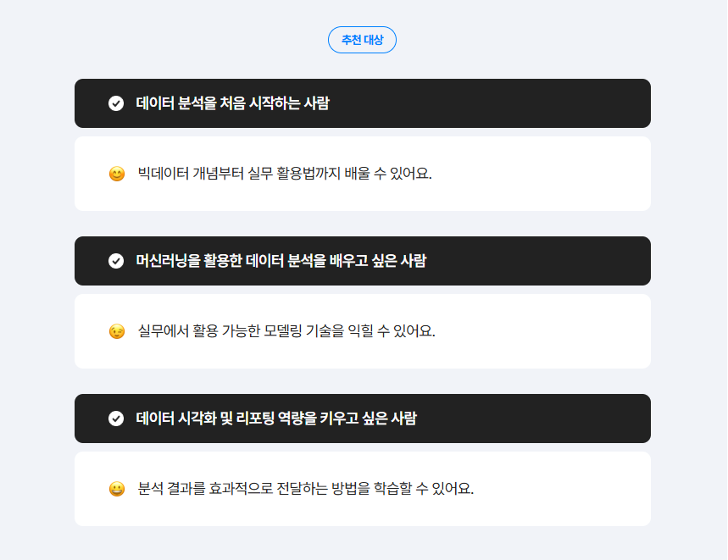Select heading "머신러닝을 활용한 데이터 분석을 배우고 싶은 사람"
This screenshot has height=560, width=728.
[x=281, y=261]
